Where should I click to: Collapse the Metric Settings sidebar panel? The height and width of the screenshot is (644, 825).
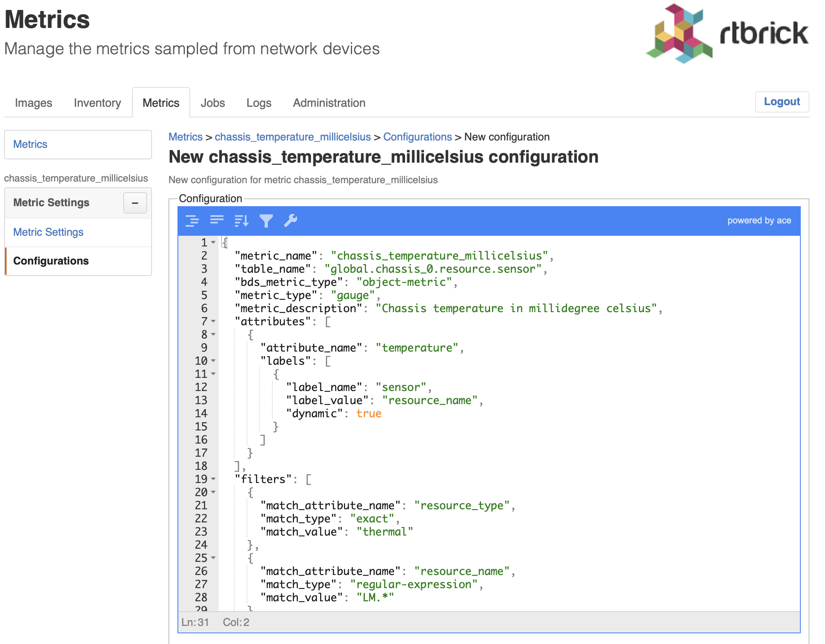(x=135, y=203)
